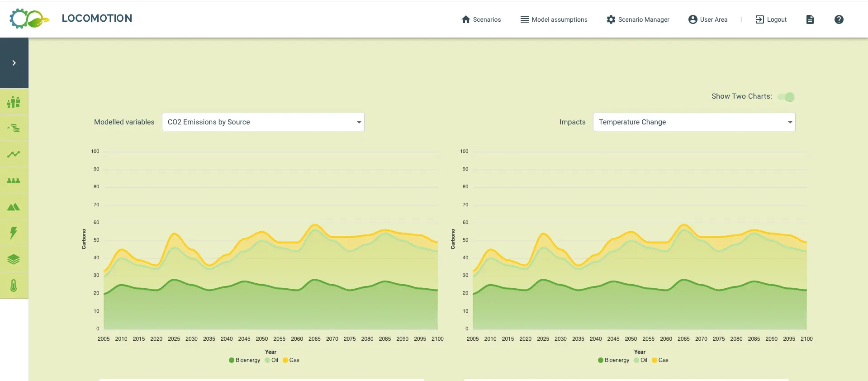Open the Modelled variables dropdown
Screen dimensions: 868x381
[x=263, y=122]
